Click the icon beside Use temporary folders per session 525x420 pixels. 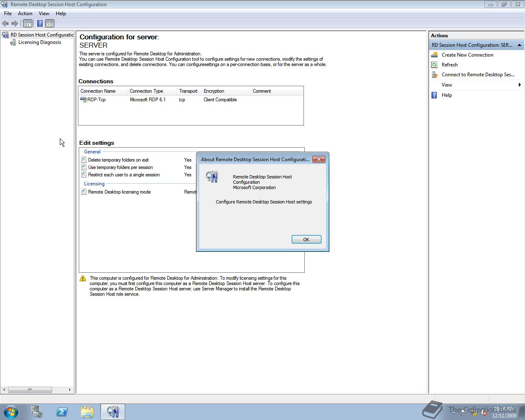click(84, 167)
